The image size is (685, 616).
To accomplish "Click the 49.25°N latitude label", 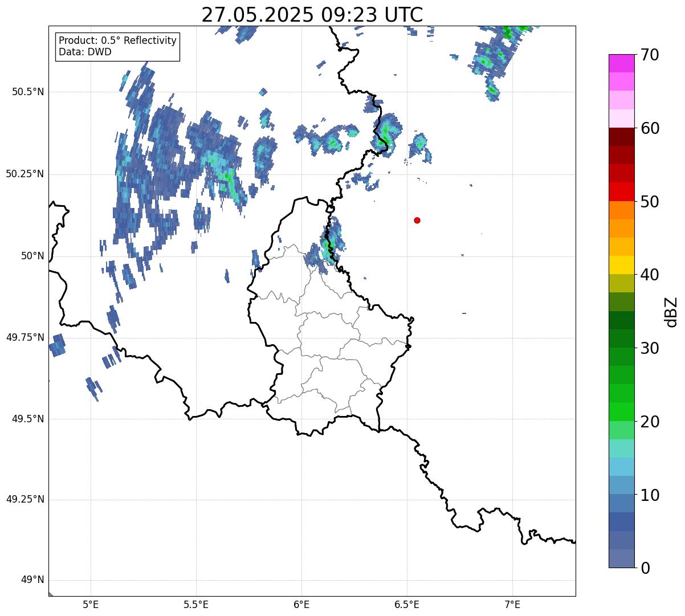I will point(25,499).
